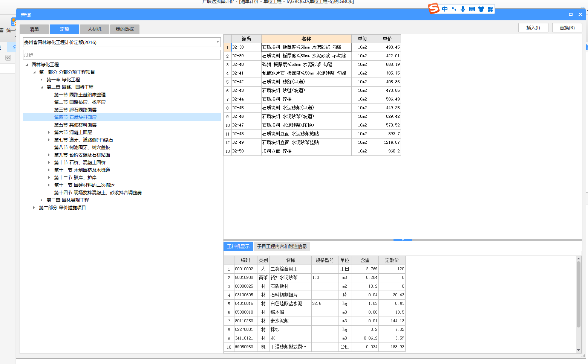Select quota row D2-38
This screenshot has height=364, width=588.
[312, 47]
